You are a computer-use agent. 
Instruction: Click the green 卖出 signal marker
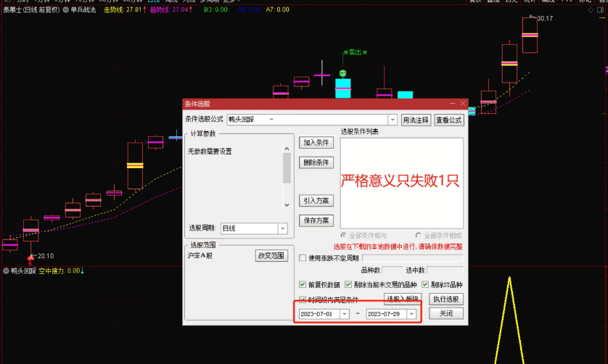coord(355,52)
